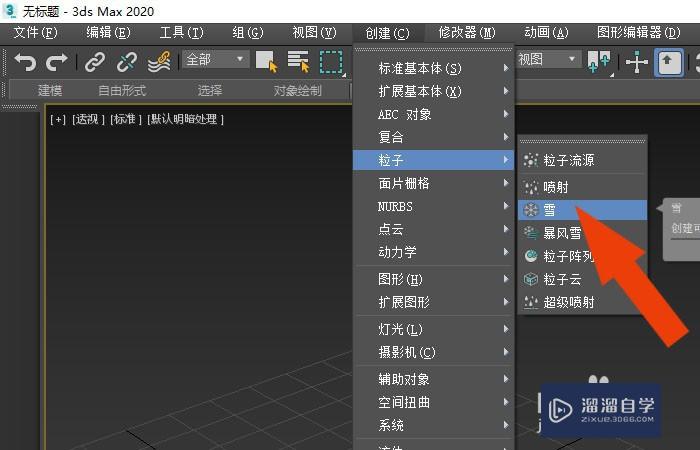The image size is (700, 450).
Task: Activate the Select and Manipulate crosshair icon
Action: click(x=637, y=62)
